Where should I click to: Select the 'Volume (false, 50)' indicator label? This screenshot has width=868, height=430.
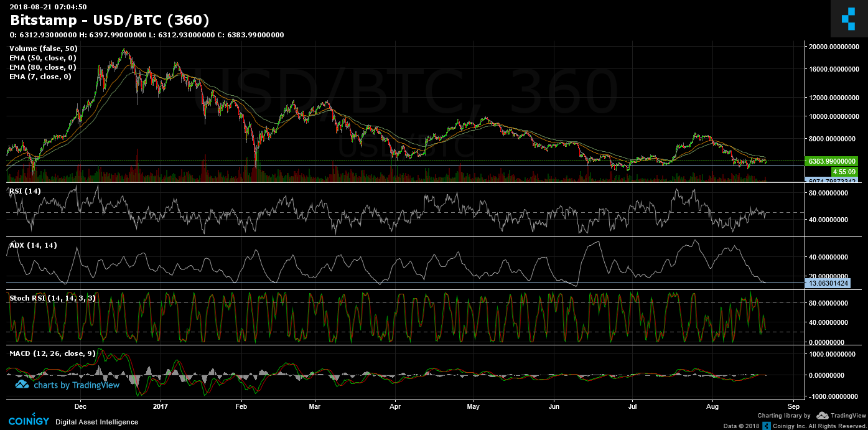[44, 49]
